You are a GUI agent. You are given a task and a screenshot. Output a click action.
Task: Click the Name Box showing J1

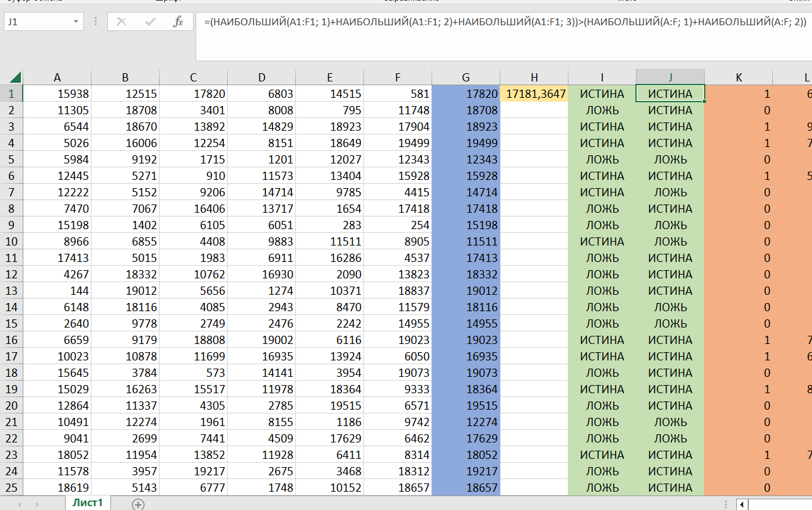point(38,21)
